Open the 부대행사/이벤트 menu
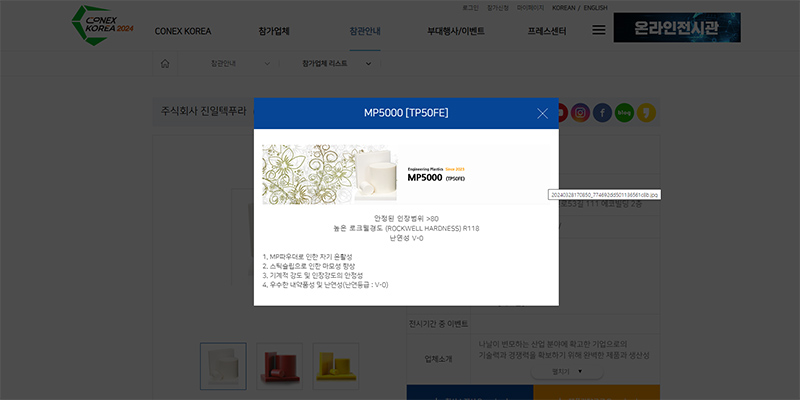 456,31
